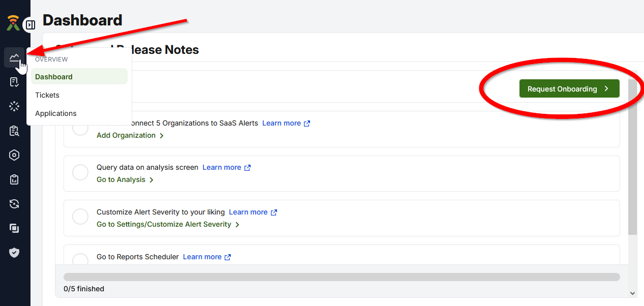The image size is (644, 306).
Task: Open the Analysis search-clipboard icon
Action: (14, 131)
